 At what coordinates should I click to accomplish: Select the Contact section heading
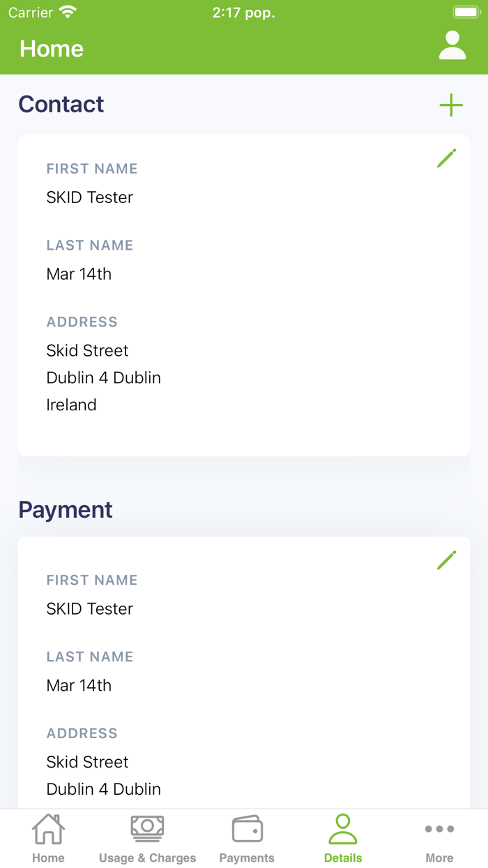click(61, 104)
